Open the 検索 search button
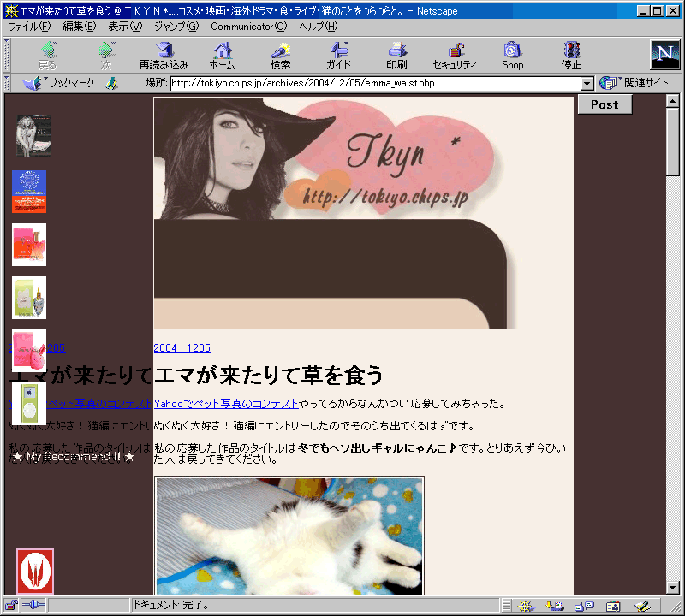 tap(281, 56)
